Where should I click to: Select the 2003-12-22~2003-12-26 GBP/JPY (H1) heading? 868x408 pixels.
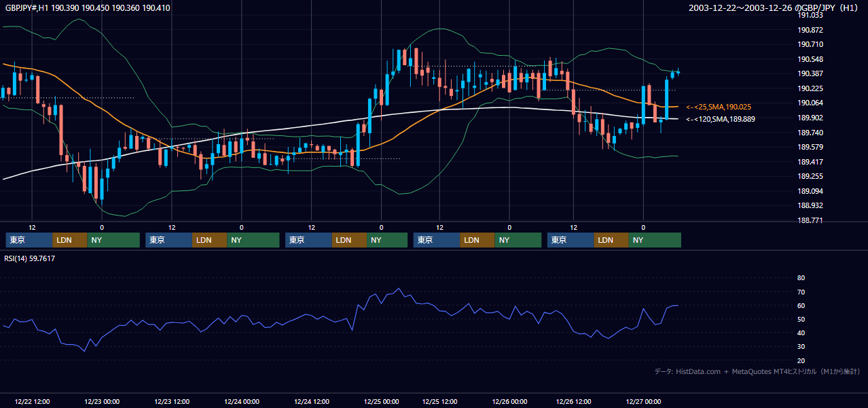774,8
